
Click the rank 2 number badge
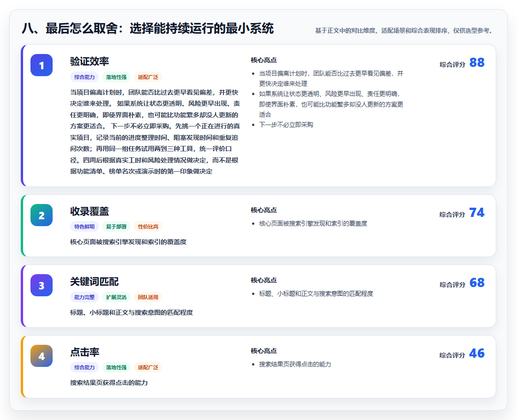point(42,215)
